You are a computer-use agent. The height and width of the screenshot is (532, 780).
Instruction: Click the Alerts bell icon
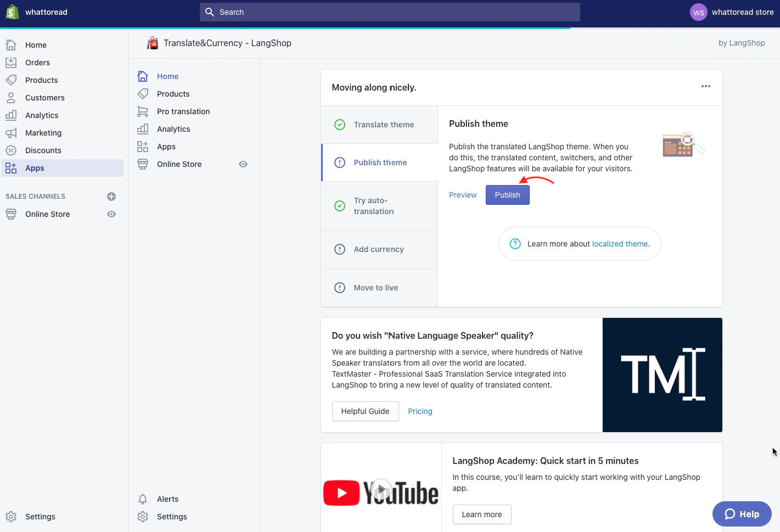coord(143,499)
